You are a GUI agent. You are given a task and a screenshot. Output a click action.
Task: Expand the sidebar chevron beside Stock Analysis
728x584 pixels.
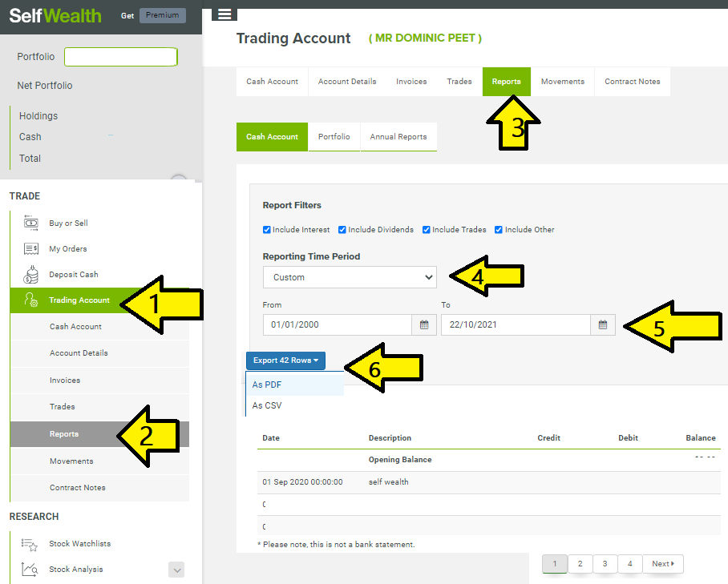pyautogui.click(x=176, y=570)
